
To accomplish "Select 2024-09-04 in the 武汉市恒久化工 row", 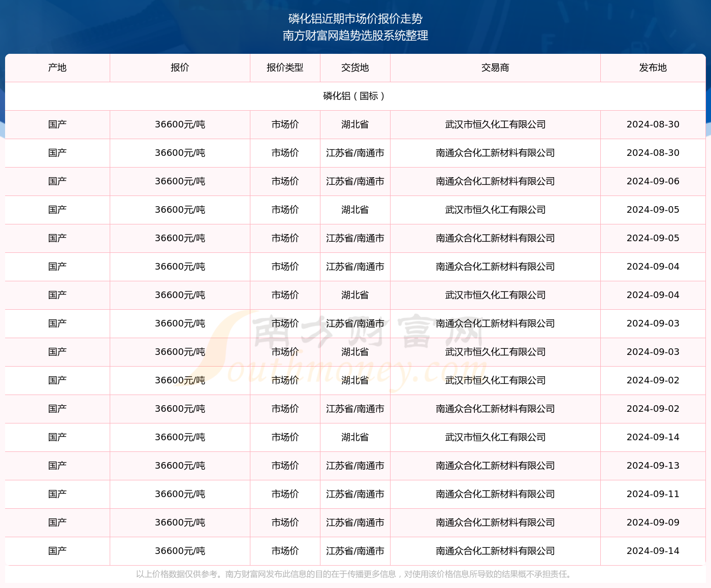I will click(x=653, y=295).
